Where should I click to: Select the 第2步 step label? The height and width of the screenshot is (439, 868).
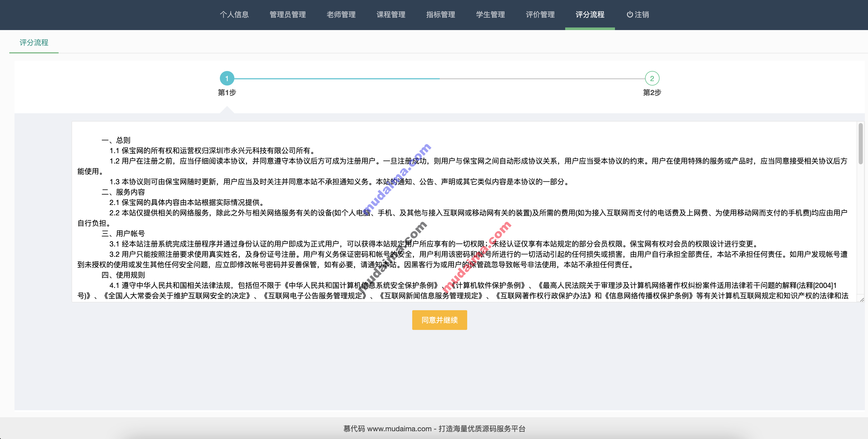(652, 92)
